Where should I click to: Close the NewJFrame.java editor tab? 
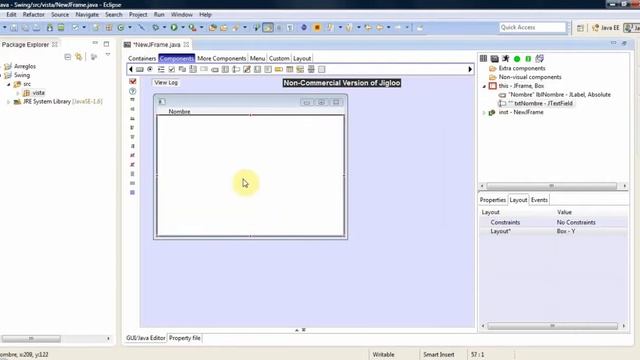tap(186, 44)
